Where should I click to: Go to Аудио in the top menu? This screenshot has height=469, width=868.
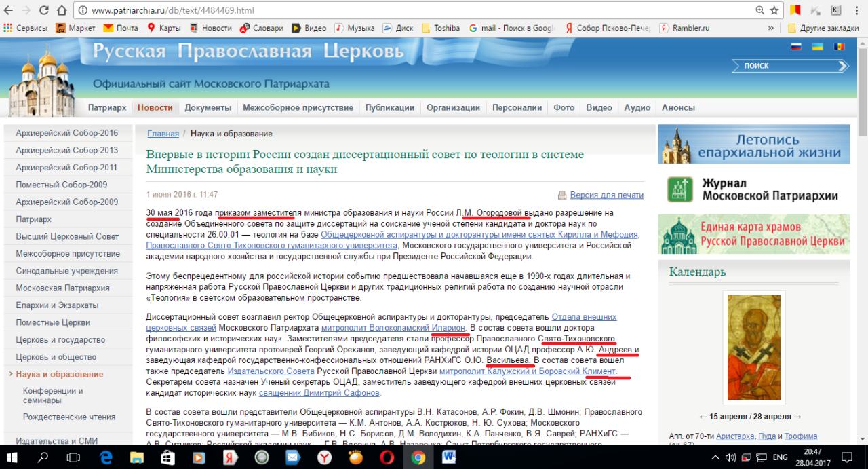[x=637, y=107]
